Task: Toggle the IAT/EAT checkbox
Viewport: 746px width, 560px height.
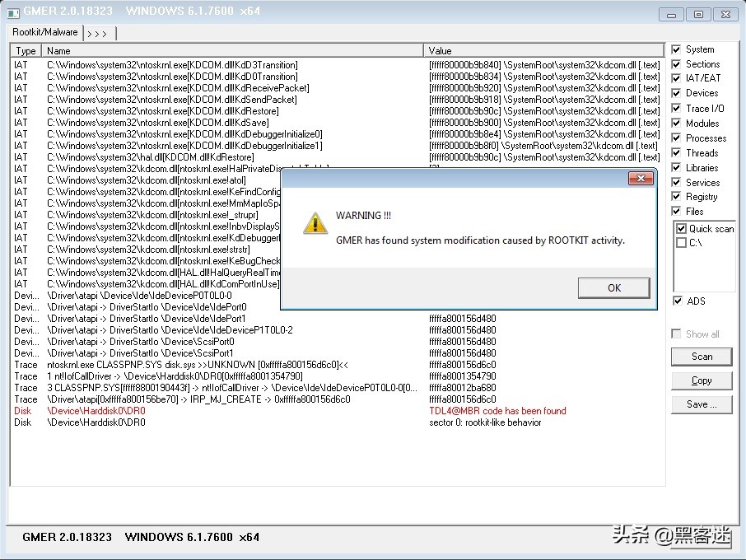Action: tap(676, 78)
